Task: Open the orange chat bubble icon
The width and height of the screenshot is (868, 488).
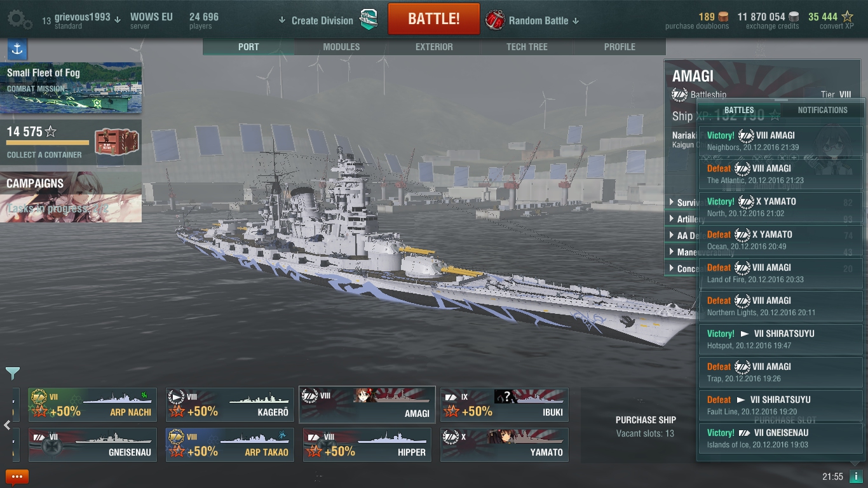Action: tap(17, 477)
